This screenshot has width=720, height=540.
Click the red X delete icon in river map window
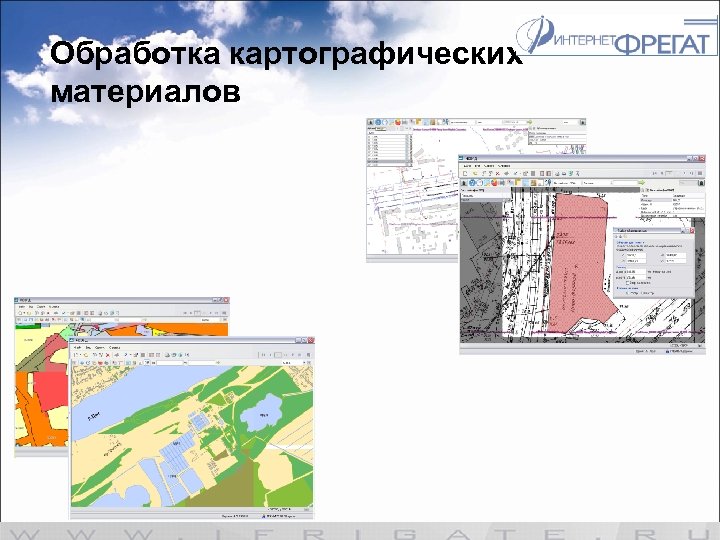(108, 355)
